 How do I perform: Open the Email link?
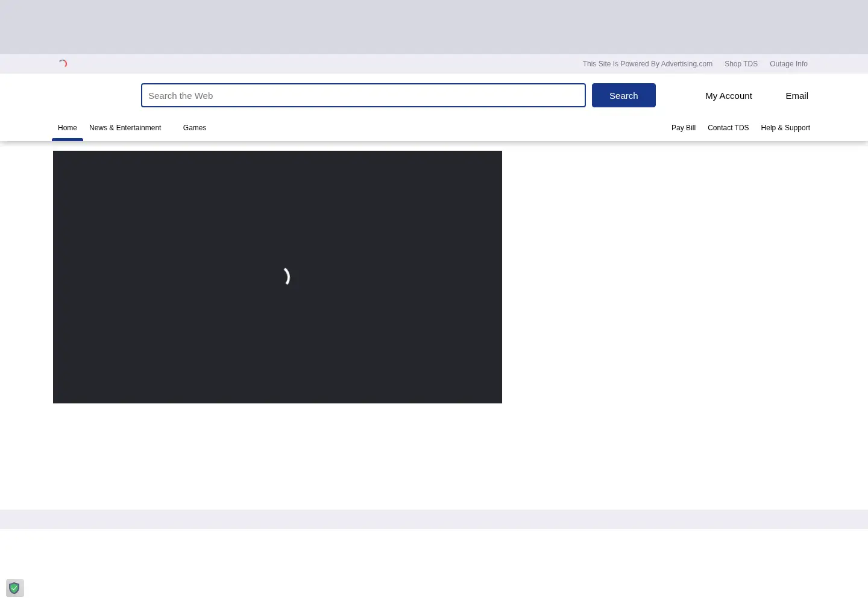tap(796, 95)
